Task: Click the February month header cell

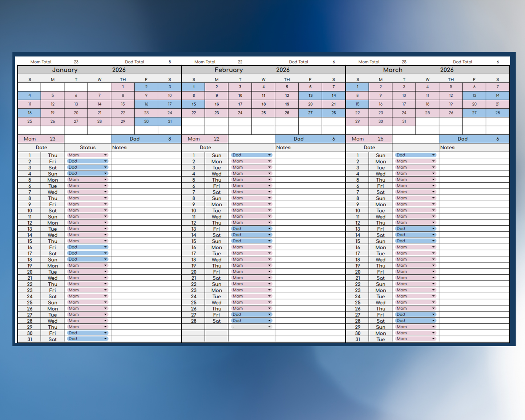Action: (229, 70)
